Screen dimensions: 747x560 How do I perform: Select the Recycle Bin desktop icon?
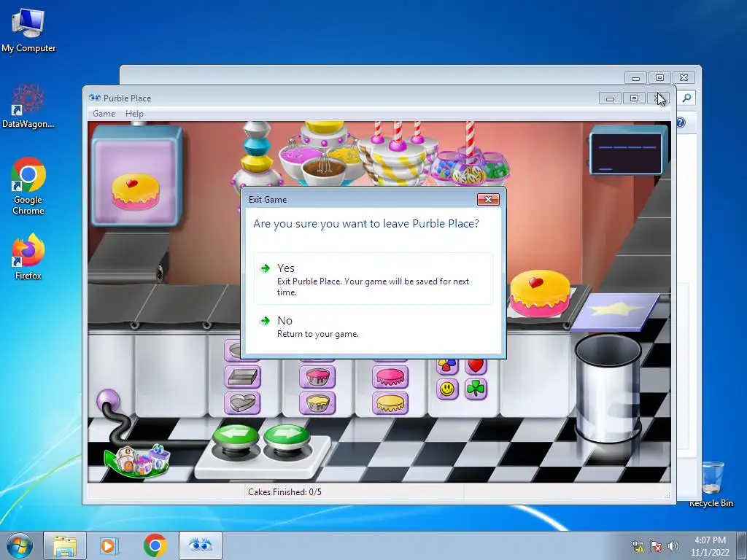pos(712,485)
